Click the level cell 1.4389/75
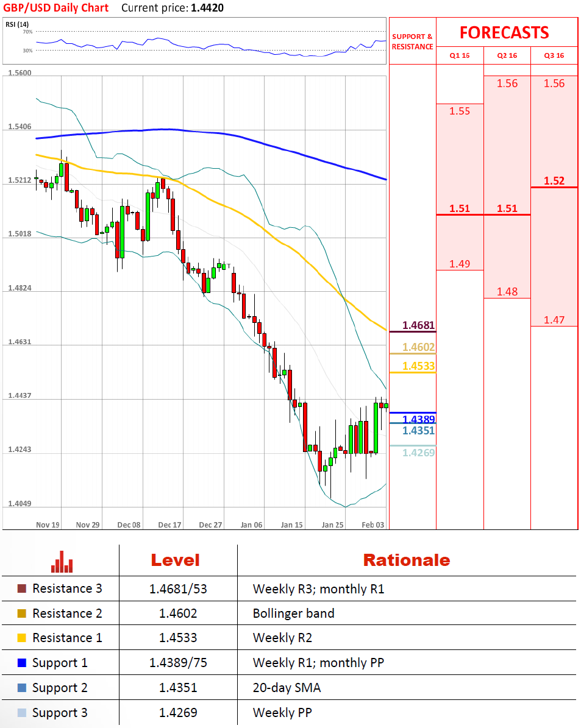581x728 pixels. (x=178, y=663)
